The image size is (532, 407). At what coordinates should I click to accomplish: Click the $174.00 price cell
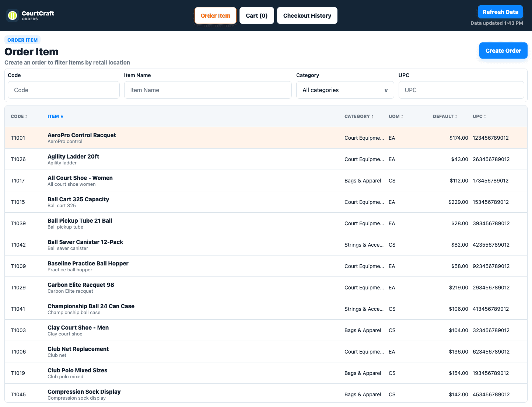click(459, 138)
